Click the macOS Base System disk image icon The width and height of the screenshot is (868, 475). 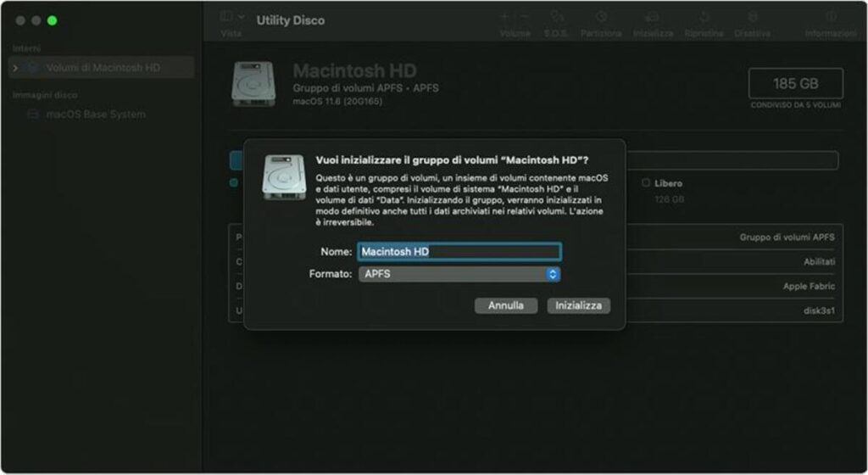(x=33, y=115)
